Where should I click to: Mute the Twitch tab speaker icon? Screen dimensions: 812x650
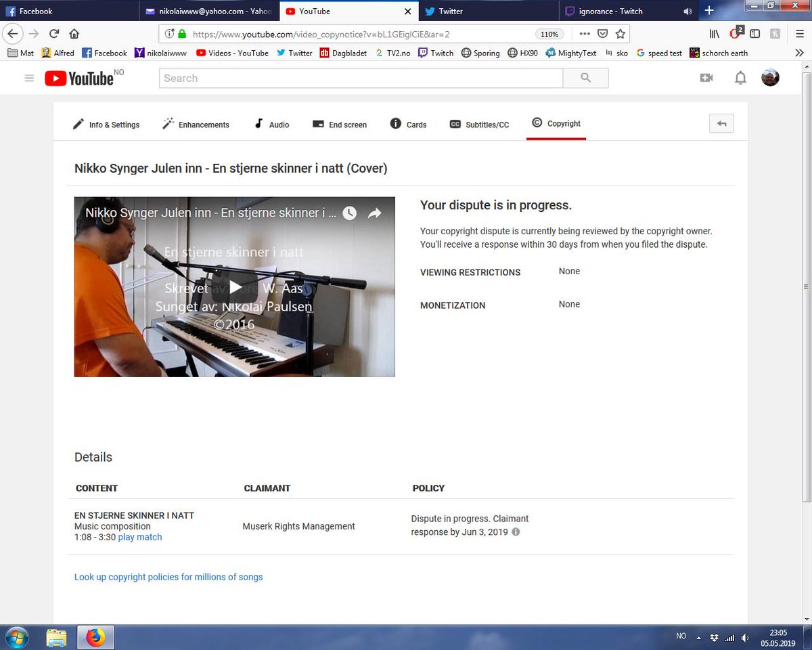[x=688, y=12]
